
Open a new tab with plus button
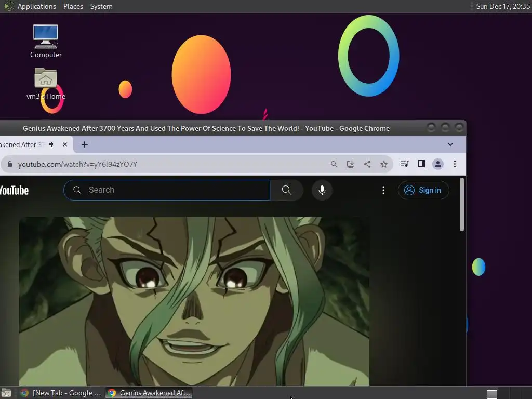click(85, 144)
